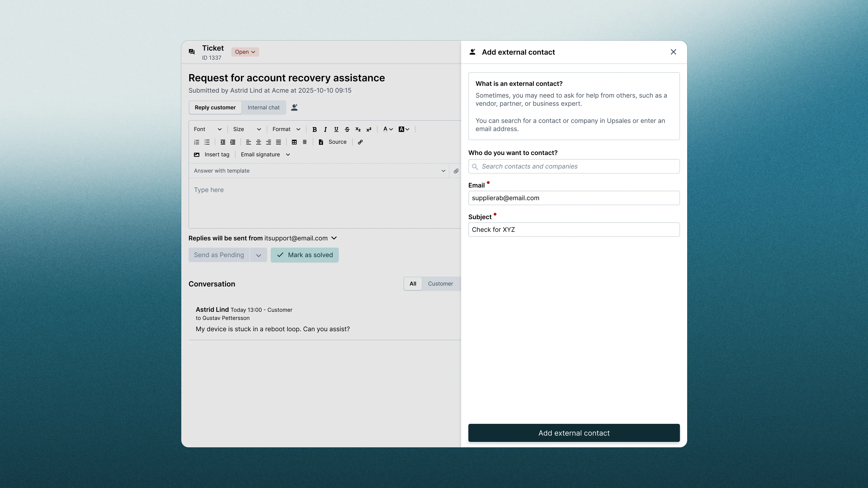Toggle bold formatting
The height and width of the screenshot is (488, 868).
coord(314,129)
